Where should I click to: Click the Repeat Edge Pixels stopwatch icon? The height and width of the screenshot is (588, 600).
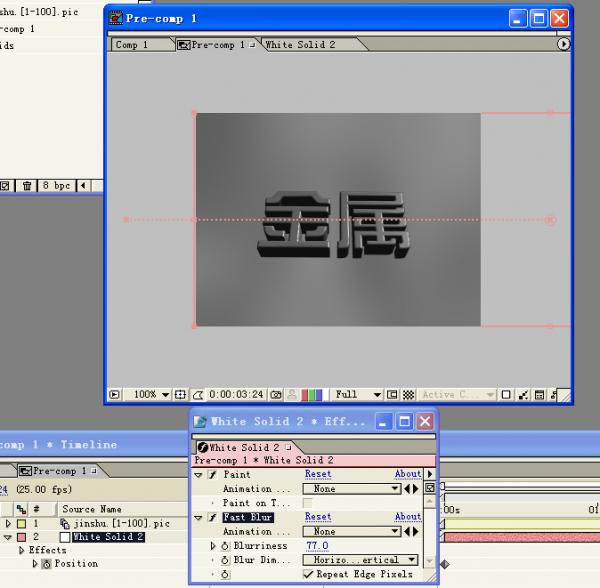[x=225, y=574]
